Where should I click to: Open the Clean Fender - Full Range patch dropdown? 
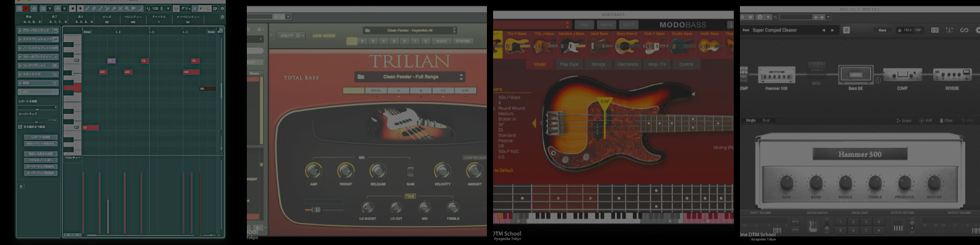pos(409,77)
